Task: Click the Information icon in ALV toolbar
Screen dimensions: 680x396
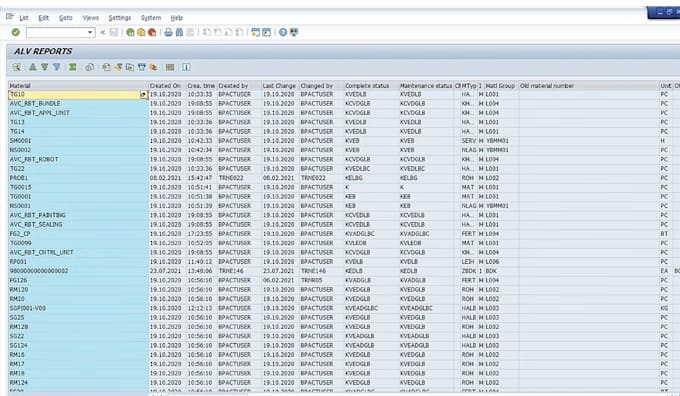Action: click(186, 67)
